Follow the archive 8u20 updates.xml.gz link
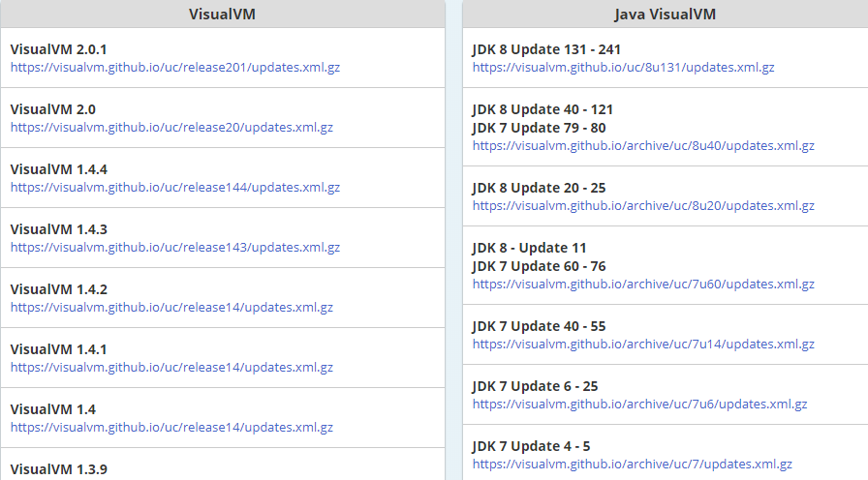Viewport: 868px width, 480px height. [643, 206]
